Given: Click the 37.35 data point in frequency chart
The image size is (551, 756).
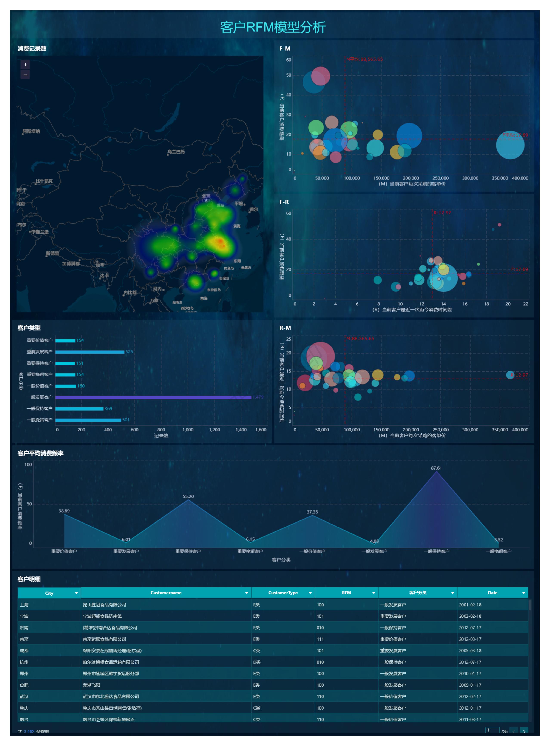Looking at the screenshot, I should [x=312, y=515].
